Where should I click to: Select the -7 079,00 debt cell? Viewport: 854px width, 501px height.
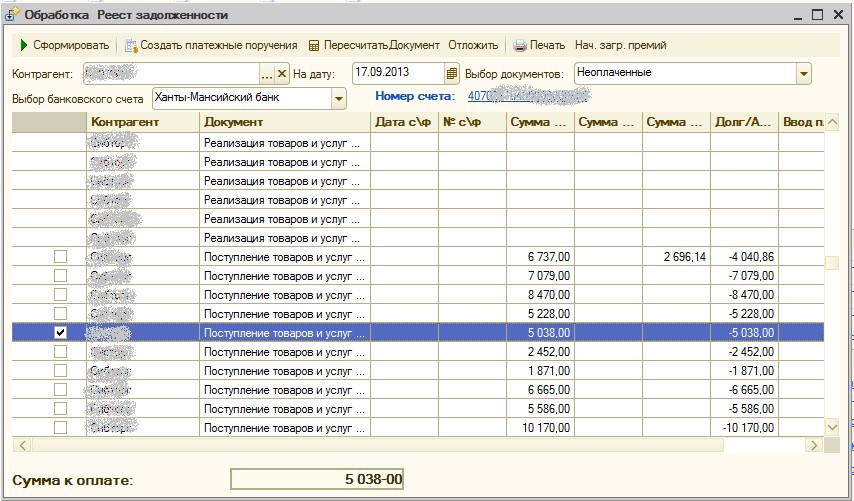745,276
